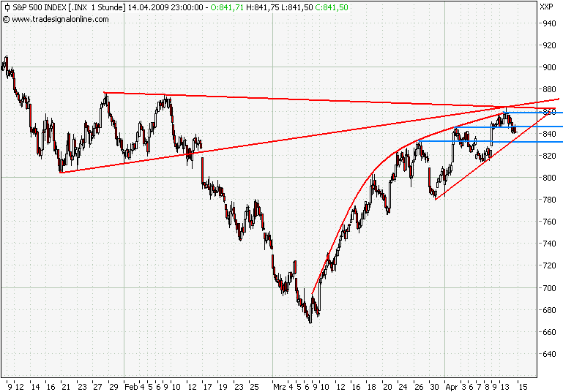Click the 940 price axis label

point(549,23)
